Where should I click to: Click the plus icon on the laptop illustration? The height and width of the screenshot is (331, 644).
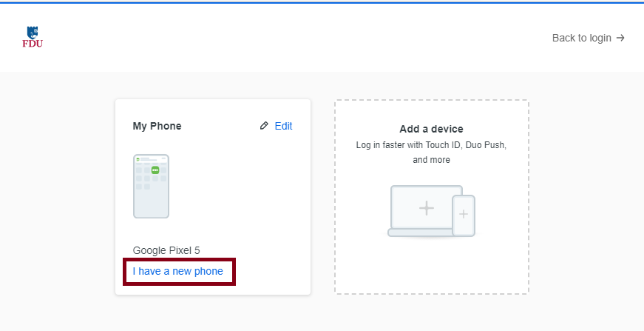click(x=426, y=208)
